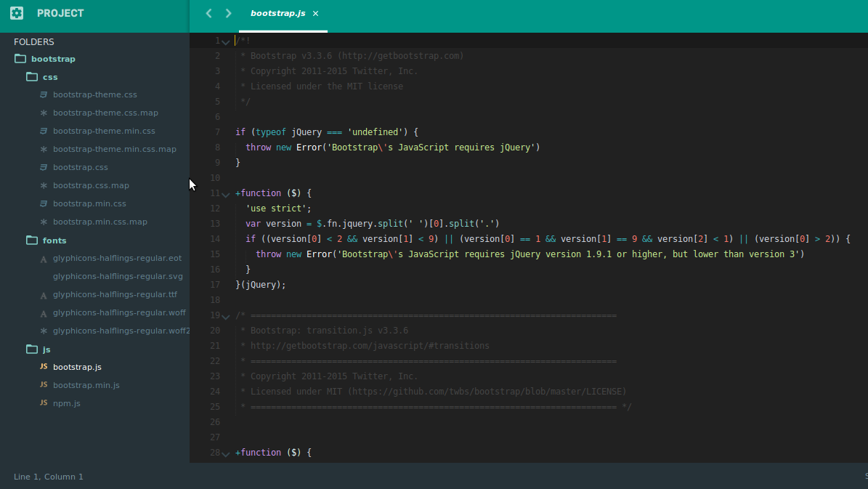The width and height of the screenshot is (868, 489).
Task: Collapse the css folder
Action: [x=32, y=76]
